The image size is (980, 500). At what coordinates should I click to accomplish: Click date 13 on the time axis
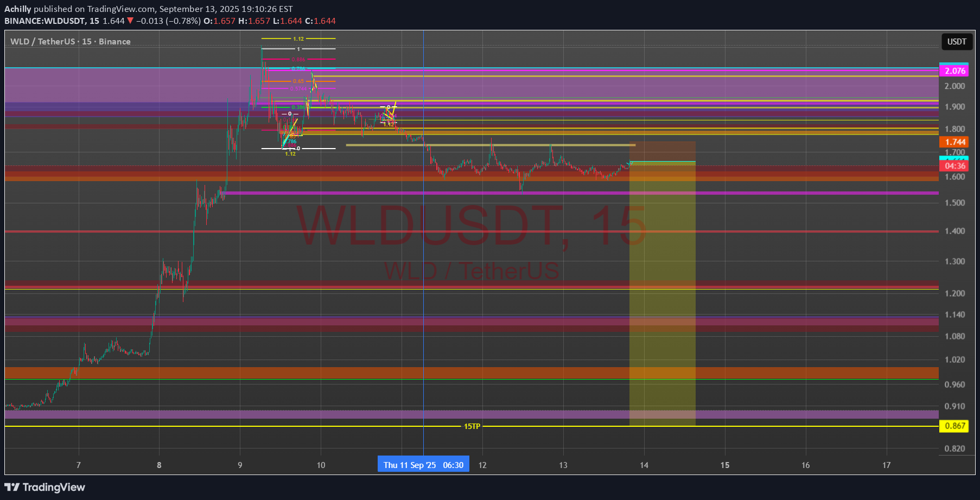(563, 465)
